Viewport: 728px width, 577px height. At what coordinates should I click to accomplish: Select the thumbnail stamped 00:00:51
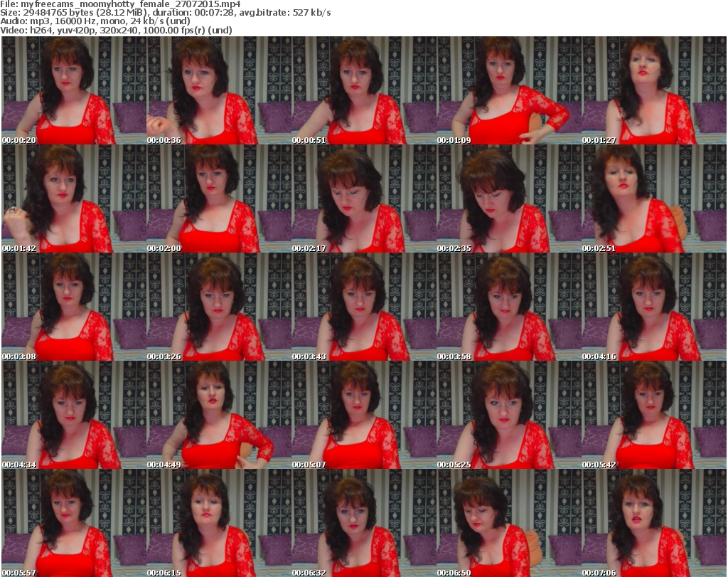pyautogui.click(x=364, y=90)
